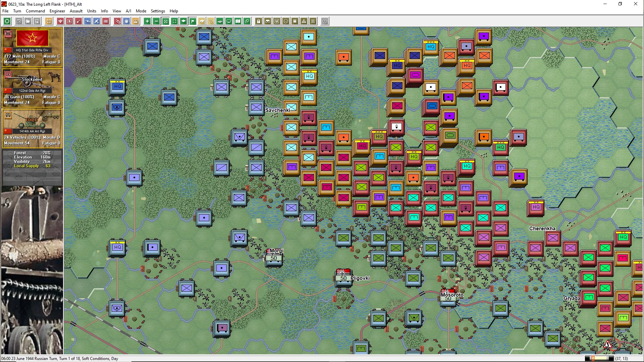Open the Assault menu
The width and height of the screenshot is (644, 362).
76,11
